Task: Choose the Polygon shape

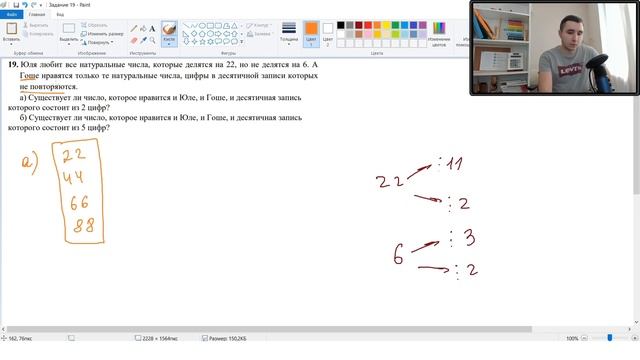Action: 227,26
